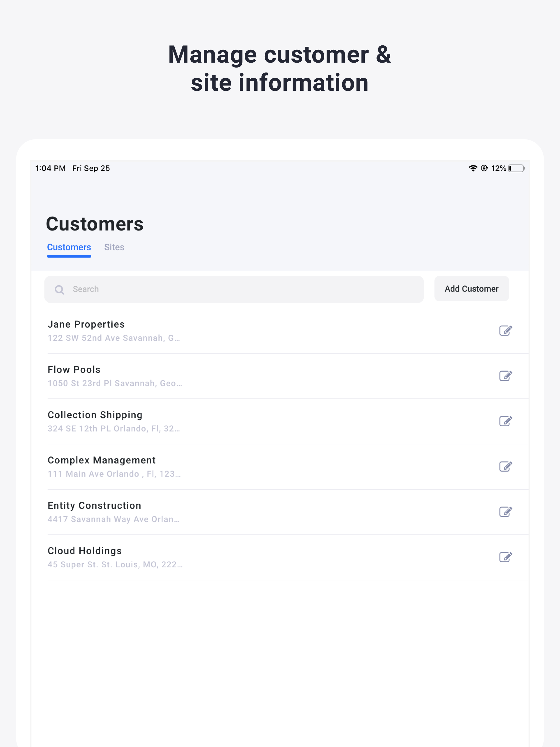Tap the orientation lock icon
Image resolution: width=560 pixels, height=747 pixels.
[x=484, y=168]
